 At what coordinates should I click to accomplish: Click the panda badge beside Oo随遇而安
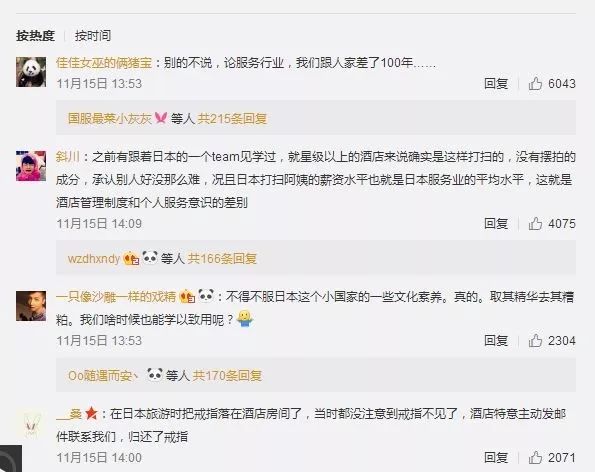point(155,375)
